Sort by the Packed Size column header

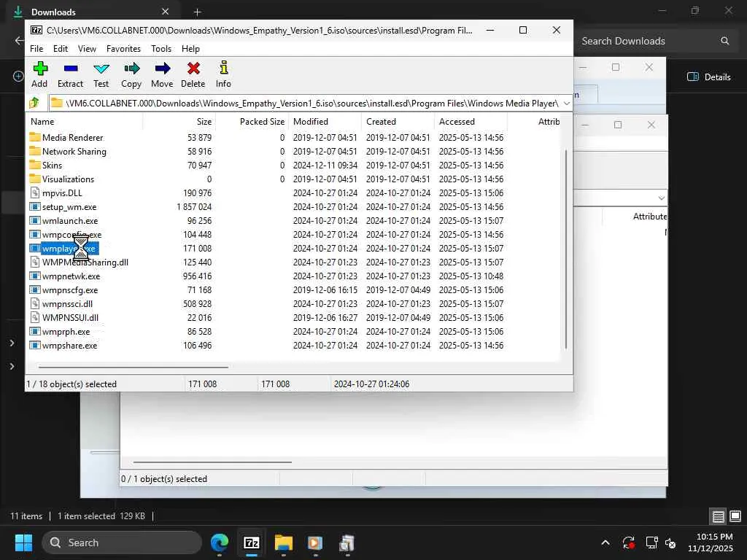point(252,122)
